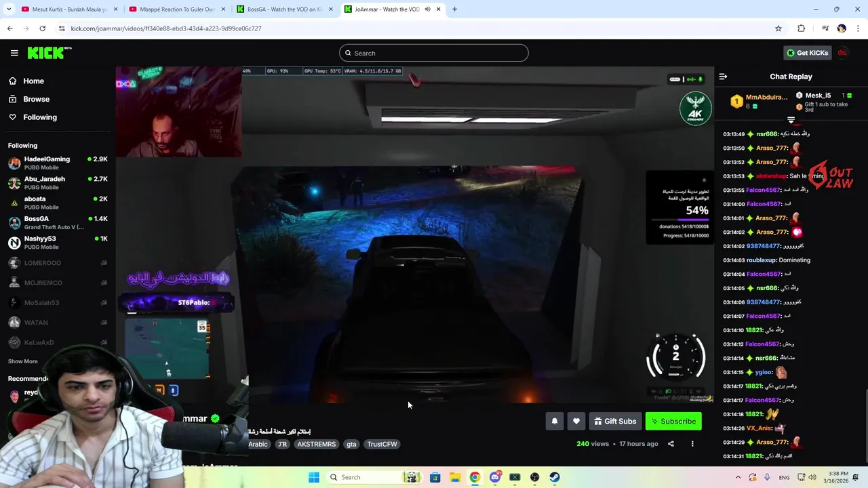Open Chrome from taskbar
Image resolution: width=868 pixels, height=488 pixels.
pos(475,477)
